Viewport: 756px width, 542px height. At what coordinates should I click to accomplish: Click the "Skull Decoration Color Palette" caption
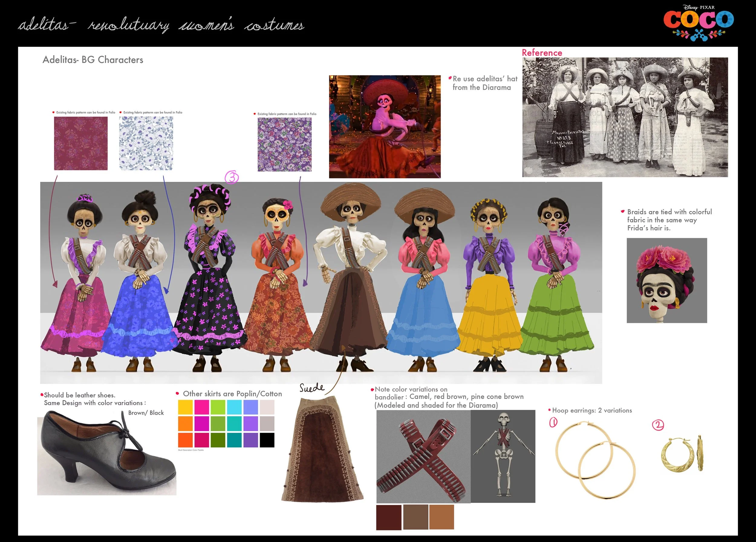coord(191,450)
